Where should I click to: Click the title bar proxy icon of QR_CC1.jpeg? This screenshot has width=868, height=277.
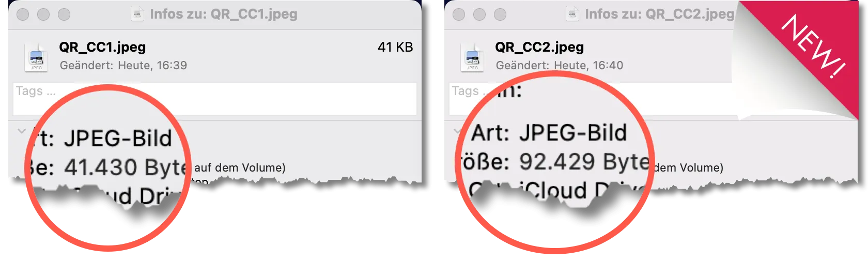click(x=137, y=14)
